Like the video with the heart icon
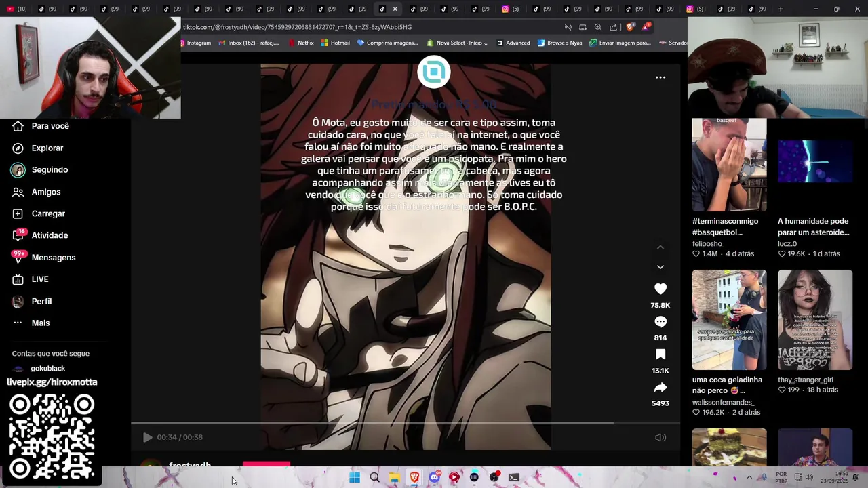The width and height of the screenshot is (868, 488). 660,289
